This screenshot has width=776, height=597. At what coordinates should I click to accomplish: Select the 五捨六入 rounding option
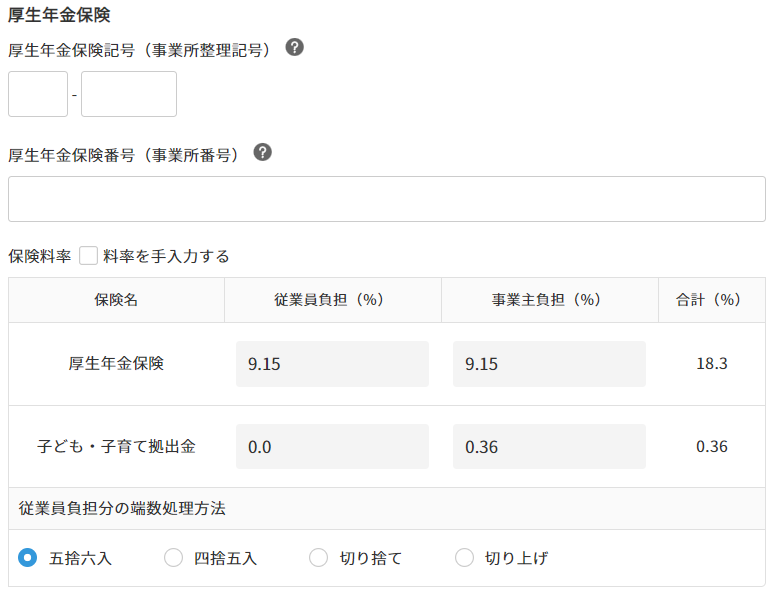click(x=28, y=558)
